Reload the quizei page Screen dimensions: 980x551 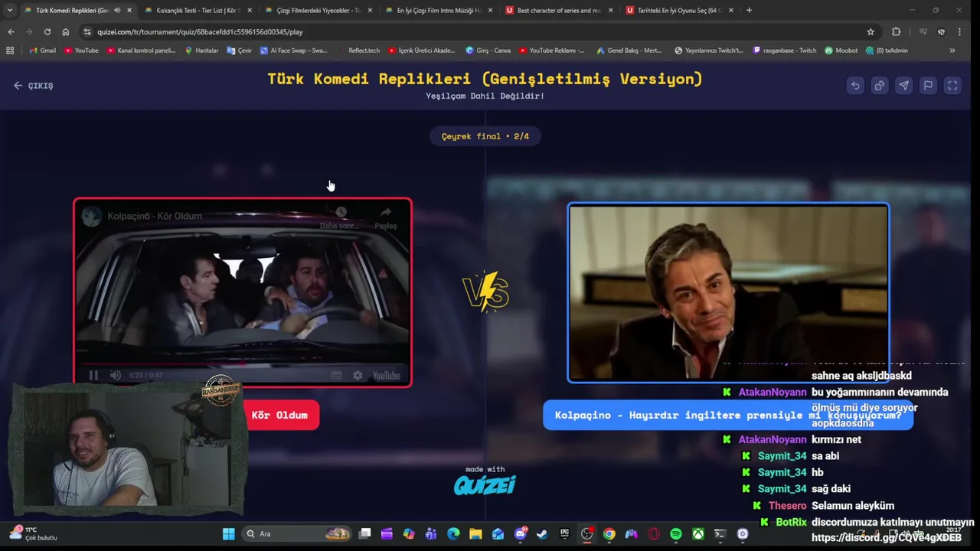coord(47,31)
